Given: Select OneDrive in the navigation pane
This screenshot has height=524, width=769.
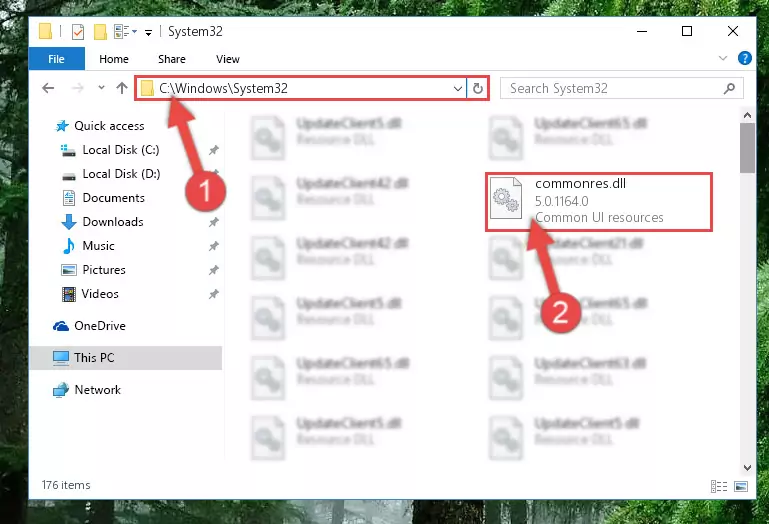Looking at the screenshot, I should pos(100,326).
